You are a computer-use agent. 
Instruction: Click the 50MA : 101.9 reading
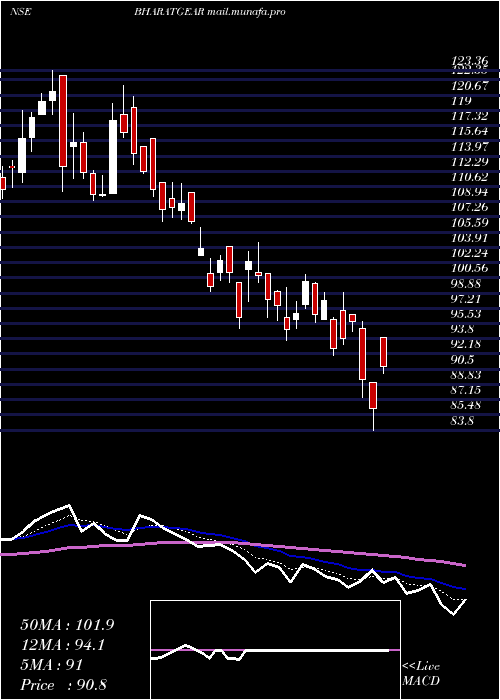point(67,625)
